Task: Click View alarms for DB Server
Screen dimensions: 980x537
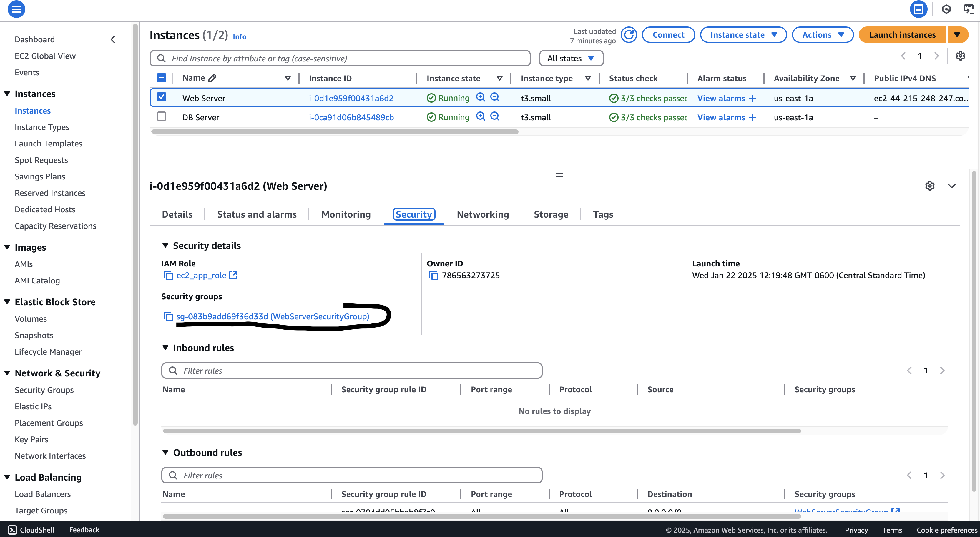Action: pyautogui.click(x=721, y=117)
